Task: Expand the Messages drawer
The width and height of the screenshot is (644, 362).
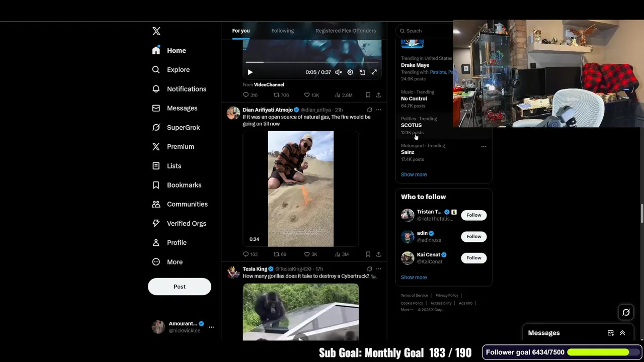Action: click(622, 333)
